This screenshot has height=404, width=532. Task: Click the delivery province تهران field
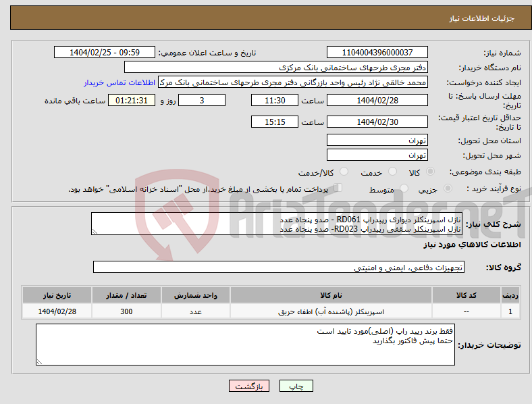pos(377,140)
